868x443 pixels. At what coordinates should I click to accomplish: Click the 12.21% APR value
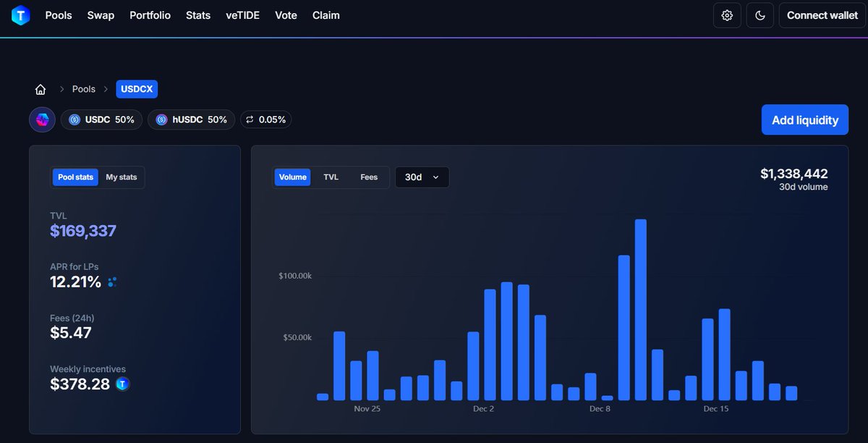pos(76,282)
